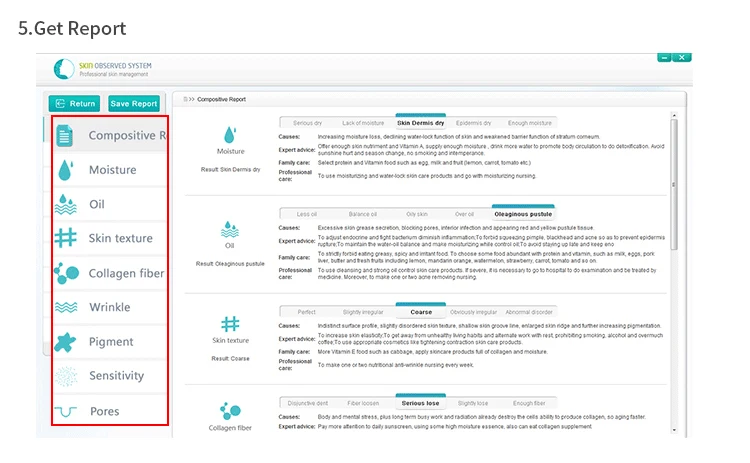
Task: Click the 'Result: Skin Dermis dry' text
Action: [231, 169]
